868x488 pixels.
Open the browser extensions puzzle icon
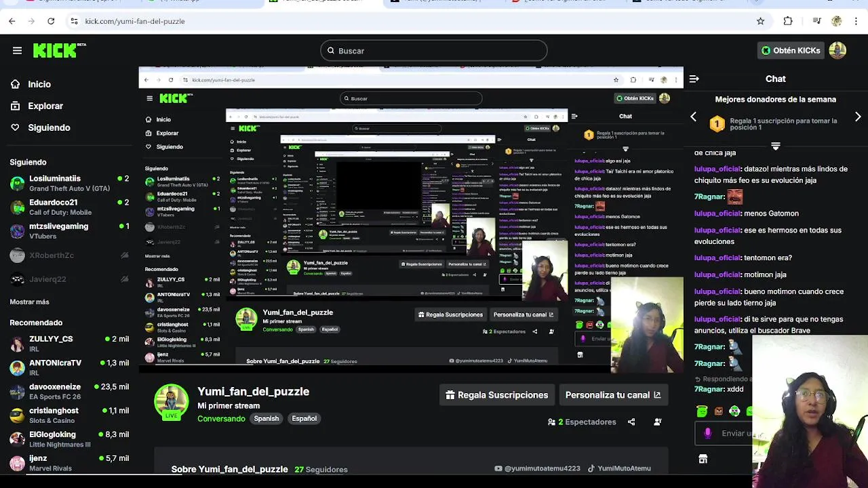[x=788, y=21]
